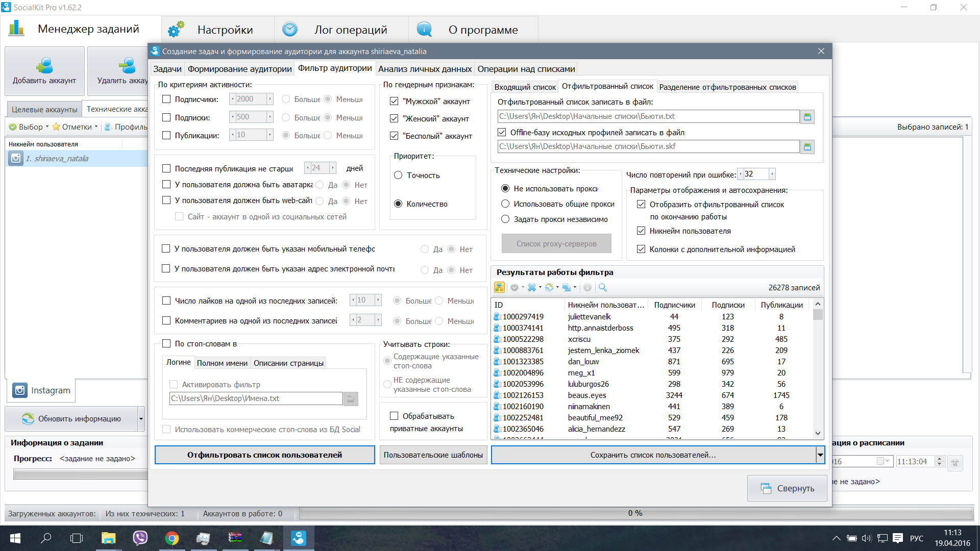Click the Бьюти.txt output file path field
The height and width of the screenshot is (551, 980).
648,117
